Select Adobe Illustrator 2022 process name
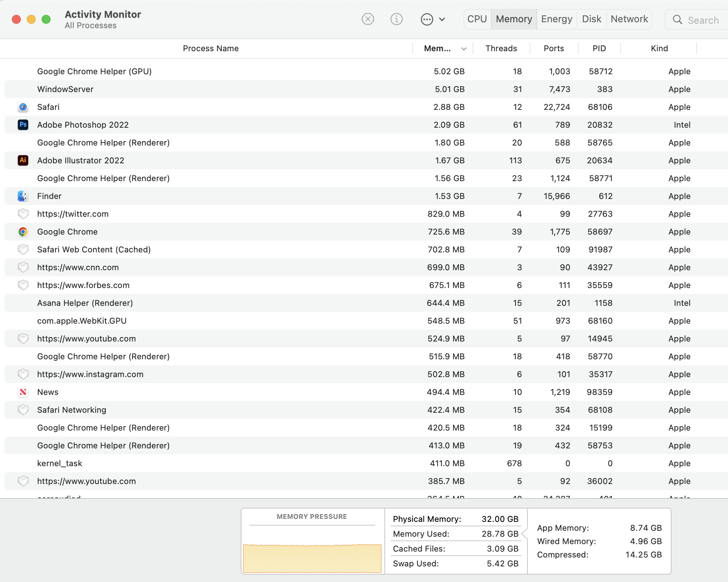This screenshot has width=728, height=582. coord(81,161)
